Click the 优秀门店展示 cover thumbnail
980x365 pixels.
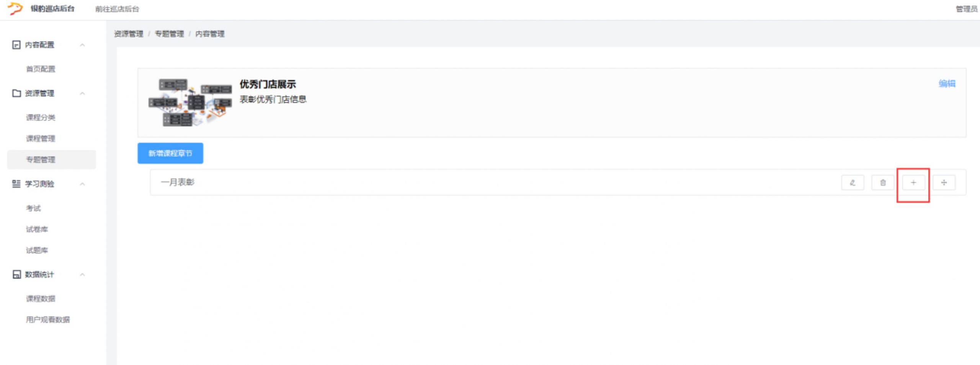(x=190, y=102)
